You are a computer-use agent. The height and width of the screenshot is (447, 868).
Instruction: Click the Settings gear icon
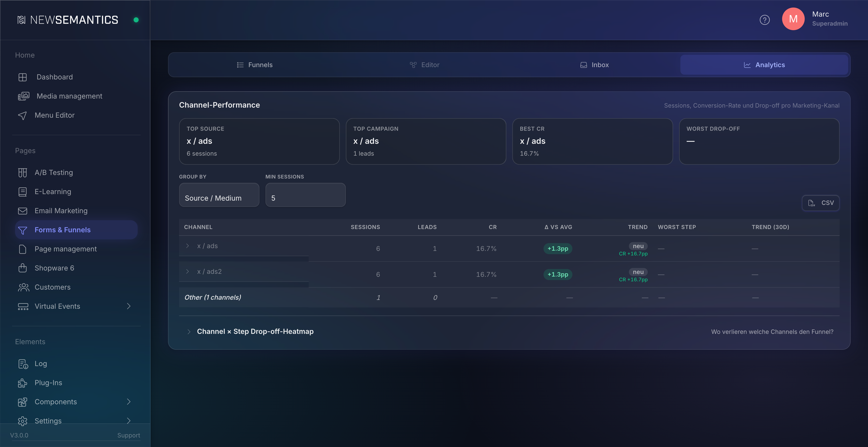(23, 421)
